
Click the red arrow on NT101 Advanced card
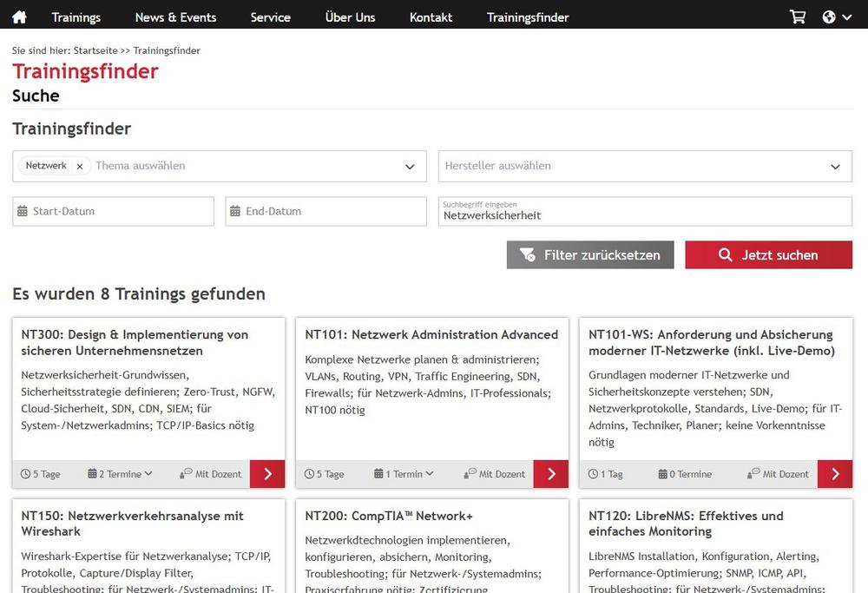pos(550,474)
